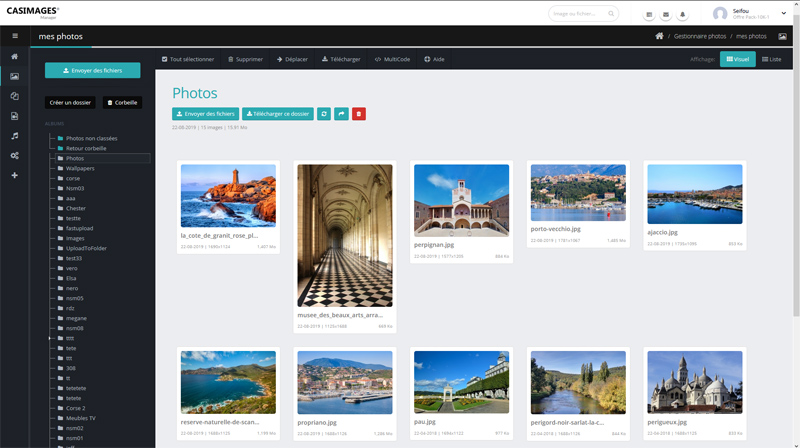Open the notifications bell icon

[x=683, y=14]
